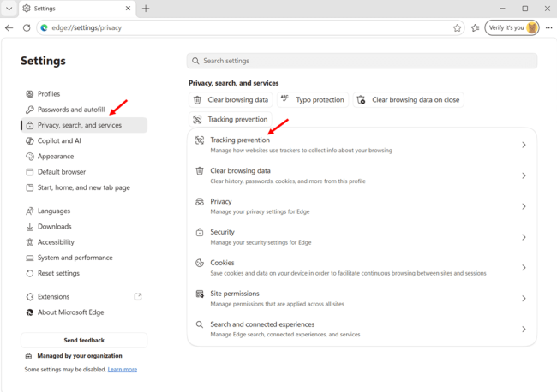
Task: Click the Tracking prevention row icon
Action: coord(200,140)
